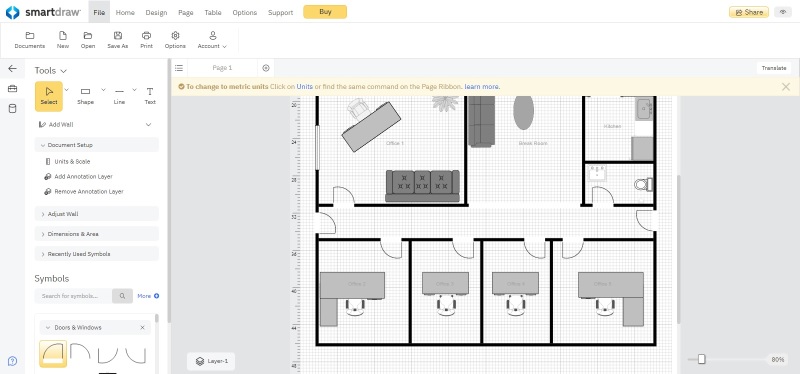Select the toilet symbol in bathroom

[x=643, y=184]
